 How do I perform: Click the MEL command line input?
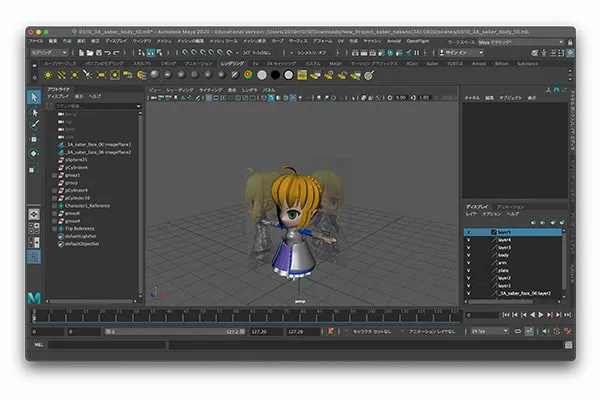pos(107,345)
